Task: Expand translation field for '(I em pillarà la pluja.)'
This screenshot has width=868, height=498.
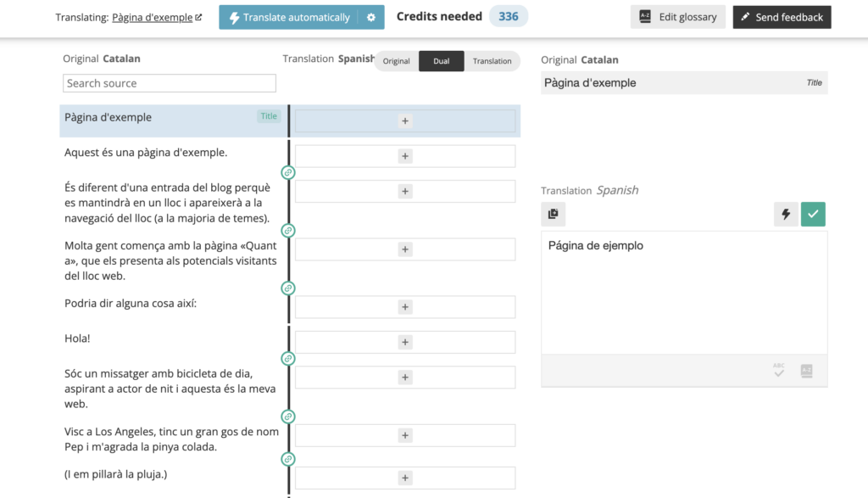Action: (405, 478)
